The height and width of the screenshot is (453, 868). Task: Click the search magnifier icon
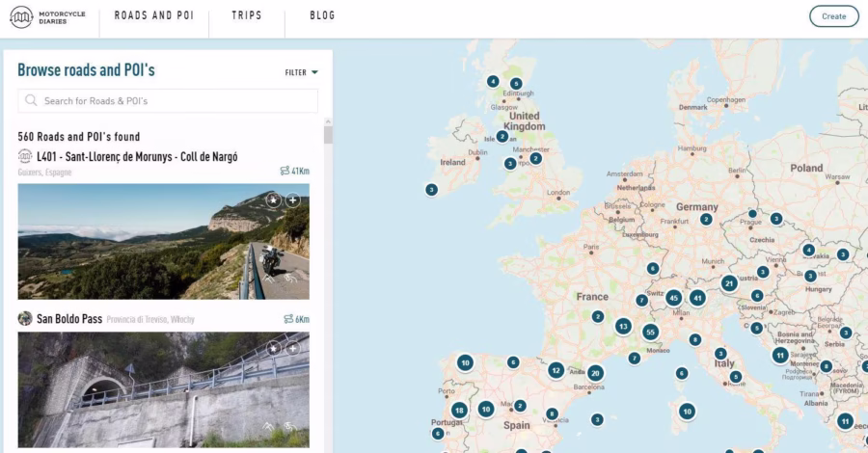point(32,100)
